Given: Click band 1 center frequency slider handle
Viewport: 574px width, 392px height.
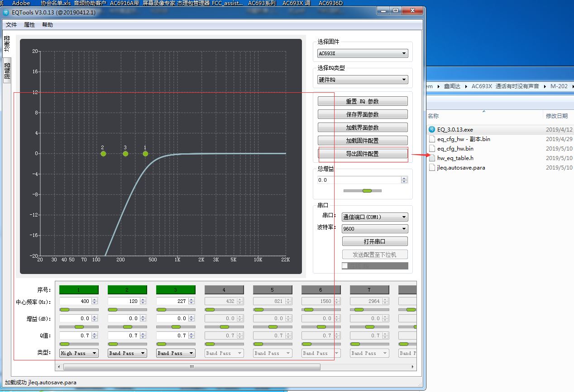Looking at the screenshot, I should coord(65,310).
